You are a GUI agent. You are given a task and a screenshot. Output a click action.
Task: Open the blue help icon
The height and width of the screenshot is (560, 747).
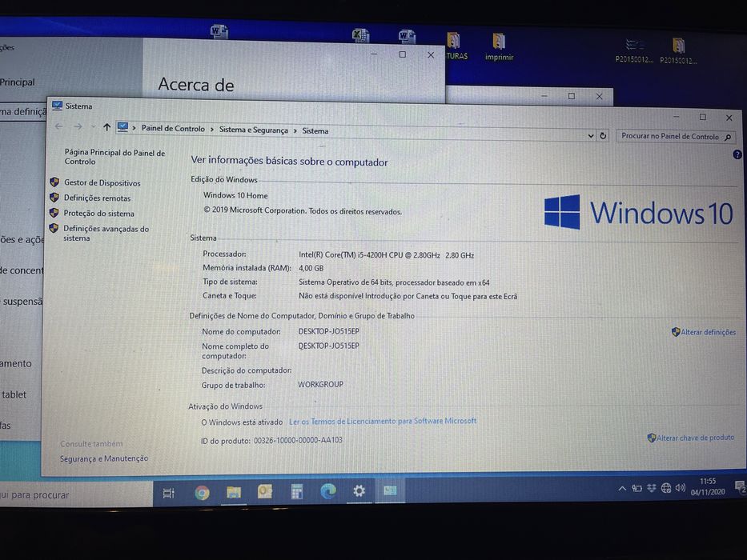click(737, 154)
